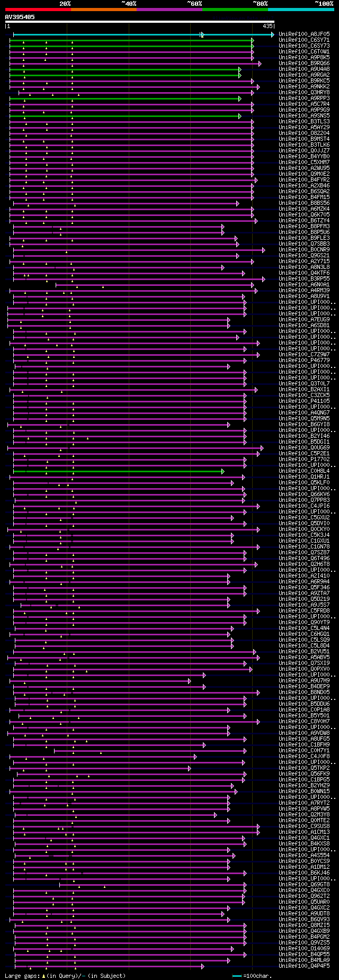339x980 pixels.
Task: Click label UniRef100_C7Z9W7
Action: coord(304,354)
